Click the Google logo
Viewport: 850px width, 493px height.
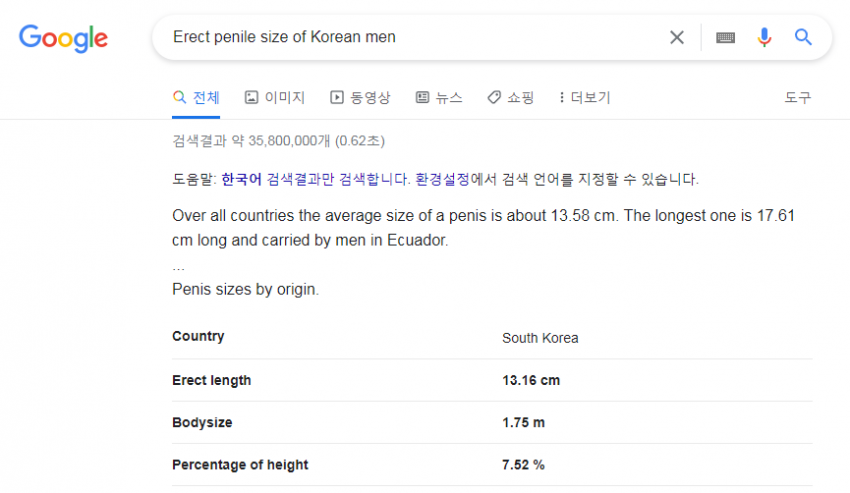click(63, 38)
